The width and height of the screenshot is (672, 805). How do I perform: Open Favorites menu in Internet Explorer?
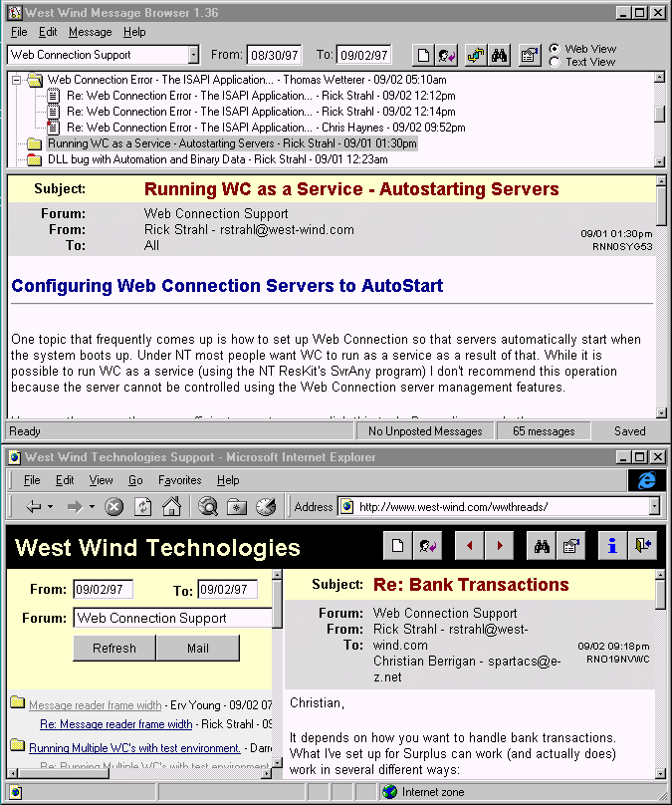click(179, 480)
